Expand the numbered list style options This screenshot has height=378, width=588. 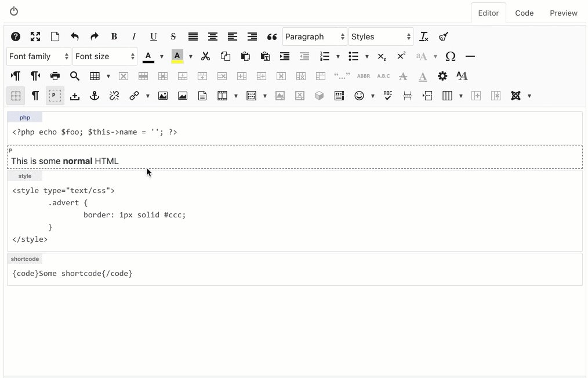[338, 56]
